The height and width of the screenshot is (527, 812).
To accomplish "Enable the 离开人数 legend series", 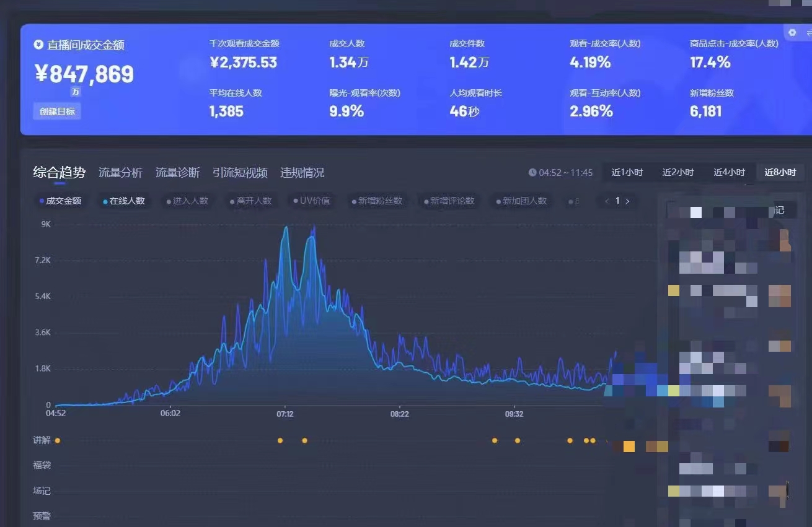I will 250,201.
